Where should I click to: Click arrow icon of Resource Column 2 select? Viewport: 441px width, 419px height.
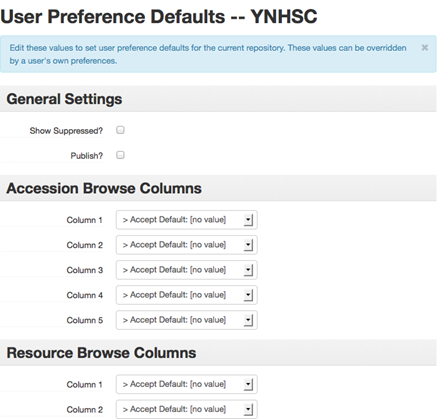pos(248,409)
